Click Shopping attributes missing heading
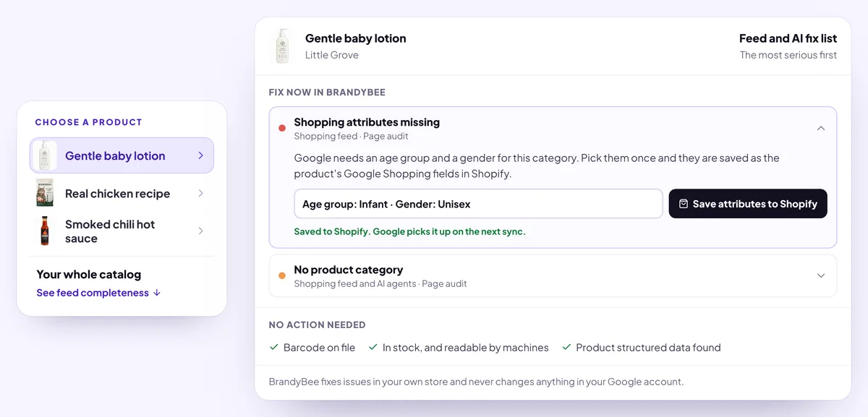This screenshot has height=417, width=868. click(x=367, y=122)
